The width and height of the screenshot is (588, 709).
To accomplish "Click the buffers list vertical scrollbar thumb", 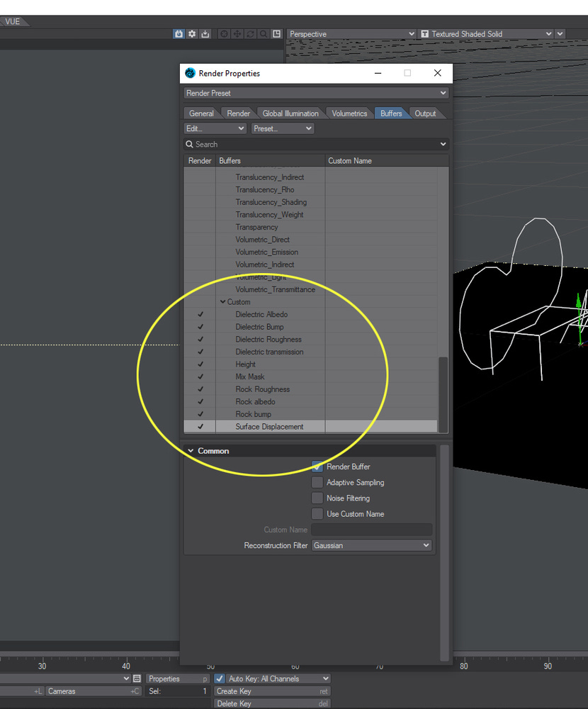I will point(443,394).
